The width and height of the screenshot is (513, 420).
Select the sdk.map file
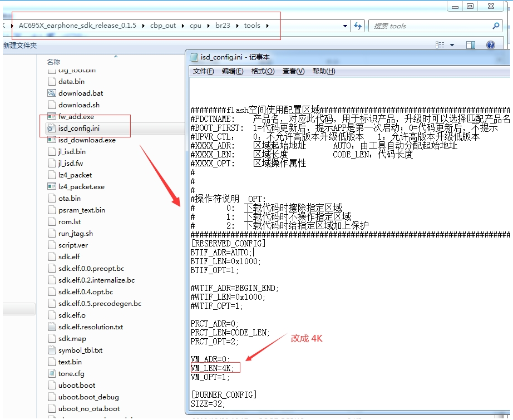(72, 339)
